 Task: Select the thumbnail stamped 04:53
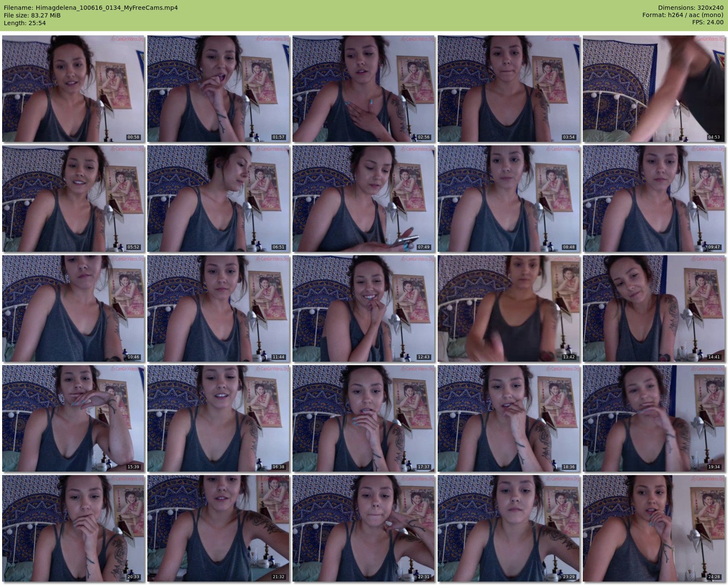654,89
